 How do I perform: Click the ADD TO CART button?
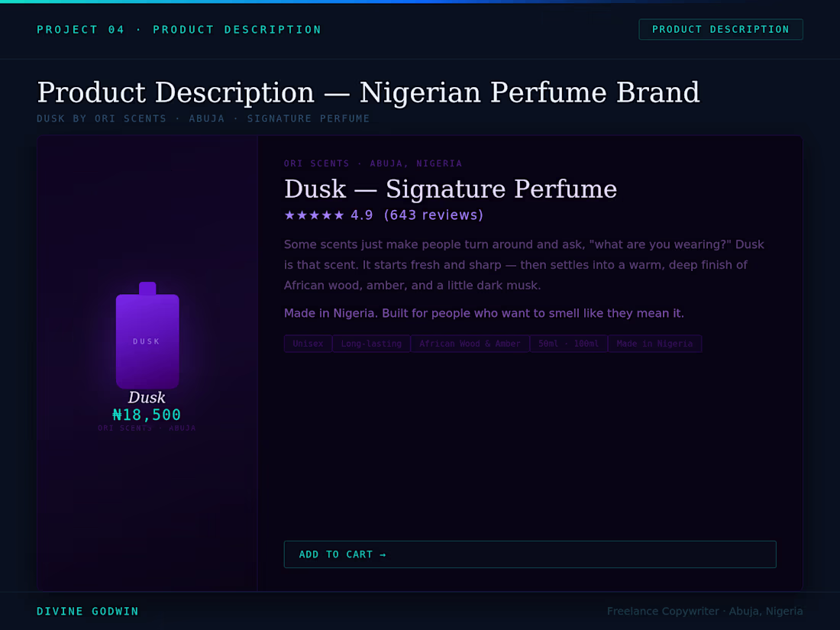click(530, 554)
